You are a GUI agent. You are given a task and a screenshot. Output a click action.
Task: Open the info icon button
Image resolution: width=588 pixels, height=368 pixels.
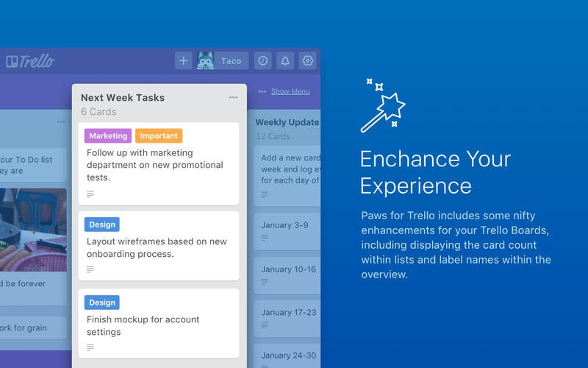tap(263, 60)
